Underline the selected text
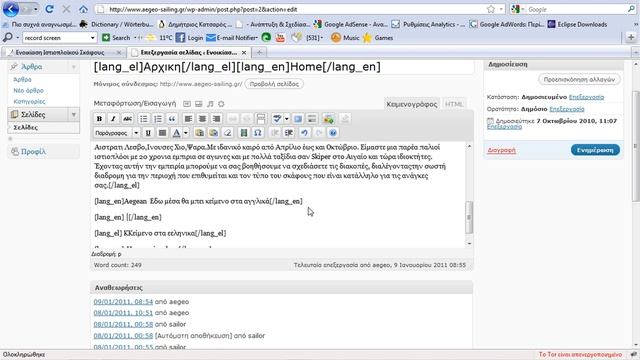640x360 pixels. [x=148, y=133]
